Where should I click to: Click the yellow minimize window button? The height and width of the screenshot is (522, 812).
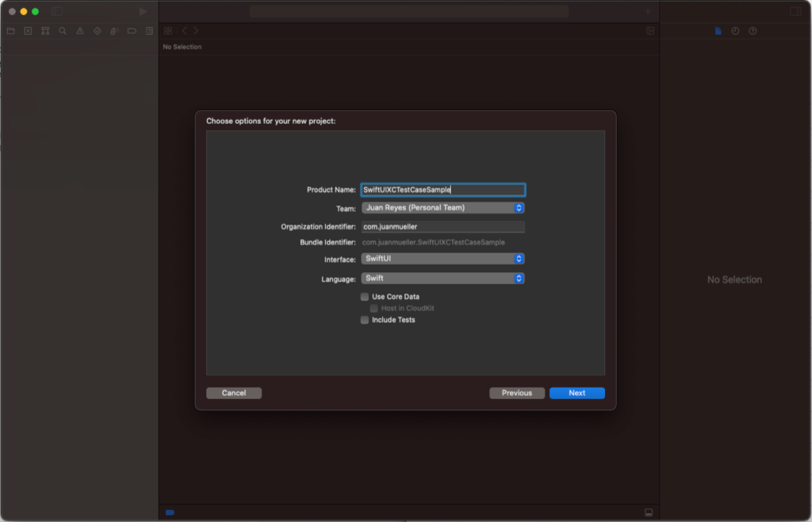point(24,11)
